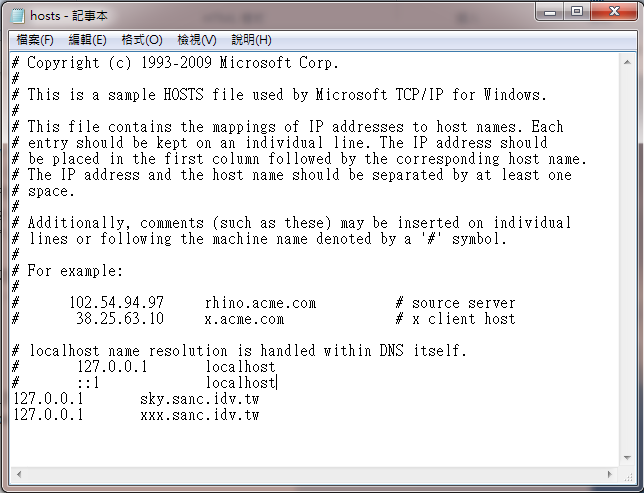The image size is (644, 493).
Task: Click the horizontal scrollbar left arrow
Action: tap(19, 474)
